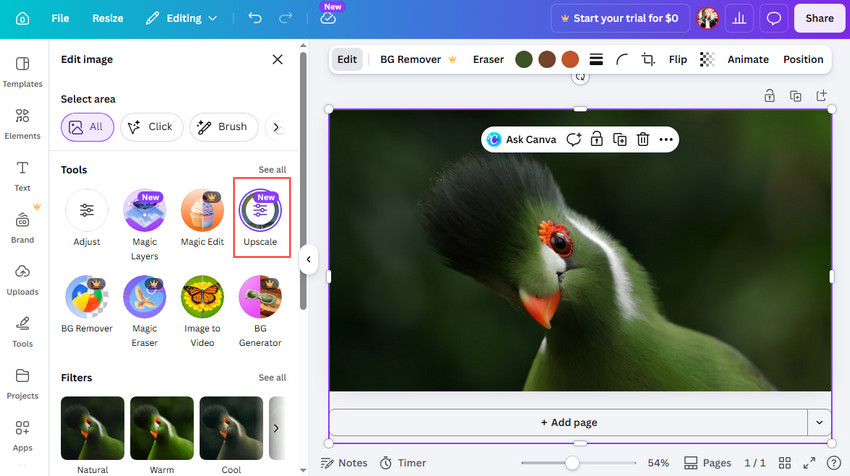Add new page icon above canvas
850x476 pixels.
tap(821, 96)
